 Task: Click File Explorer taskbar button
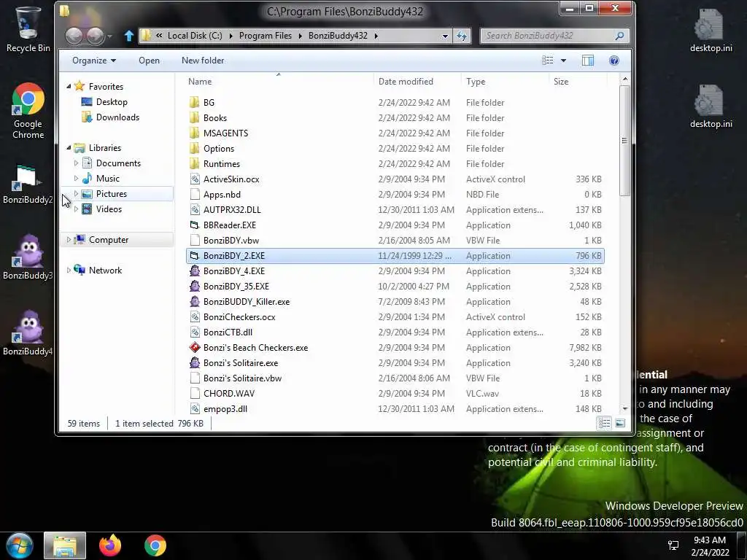[65, 545]
